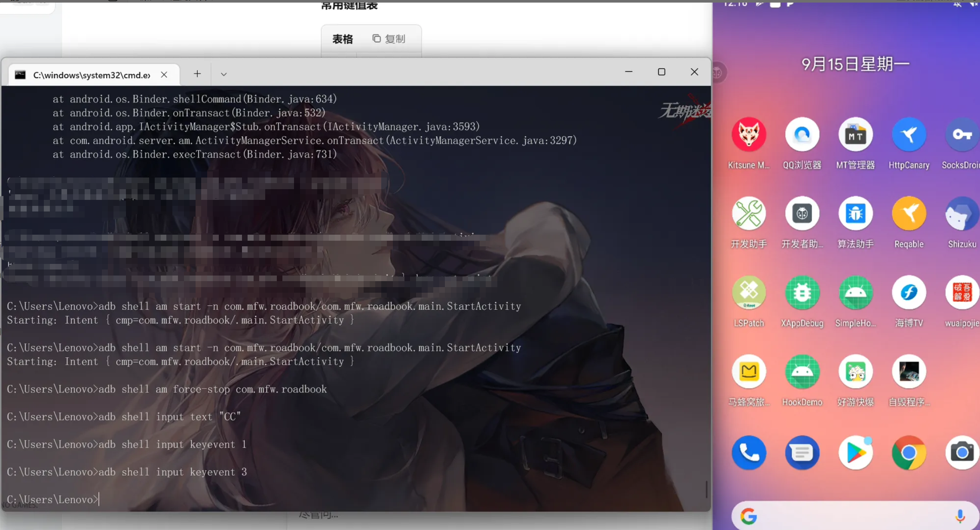Launch the Reqable app
This screenshot has width=980, height=530.
coord(908,214)
